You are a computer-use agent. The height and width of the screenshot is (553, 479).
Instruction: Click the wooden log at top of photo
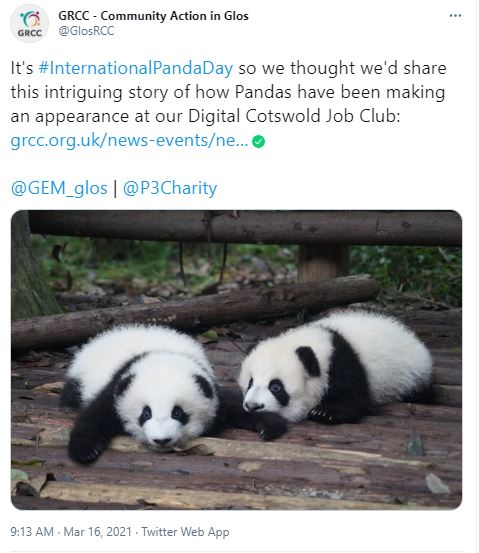tap(245, 227)
